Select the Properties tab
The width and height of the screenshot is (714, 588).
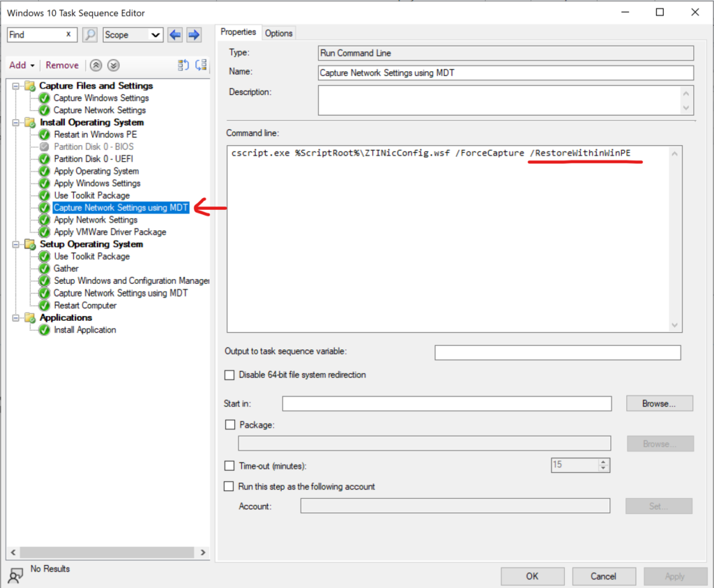pyautogui.click(x=238, y=32)
